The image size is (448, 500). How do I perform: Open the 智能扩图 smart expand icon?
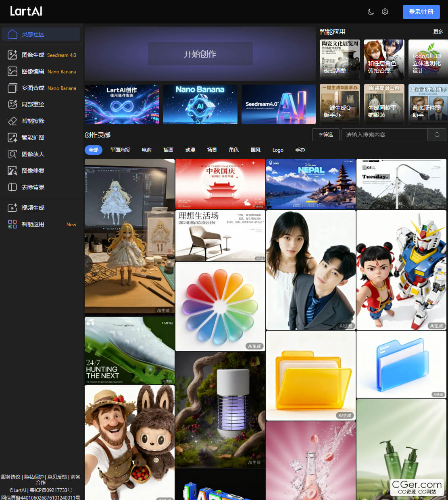pyautogui.click(x=13, y=137)
